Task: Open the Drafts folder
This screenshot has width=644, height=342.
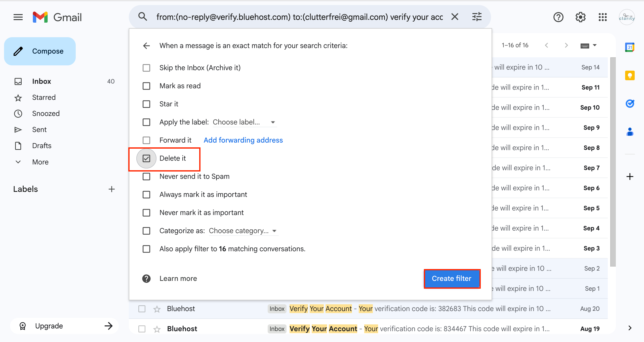Action: (x=42, y=146)
